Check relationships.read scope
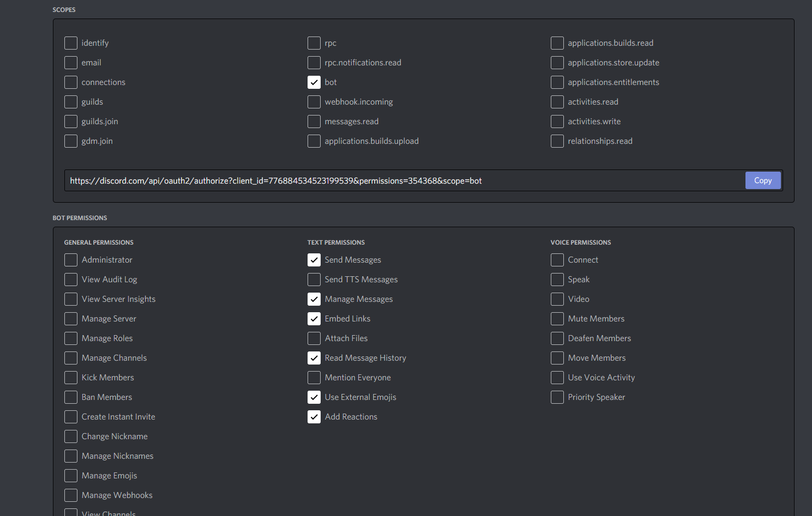The width and height of the screenshot is (812, 516). tap(557, 141)
